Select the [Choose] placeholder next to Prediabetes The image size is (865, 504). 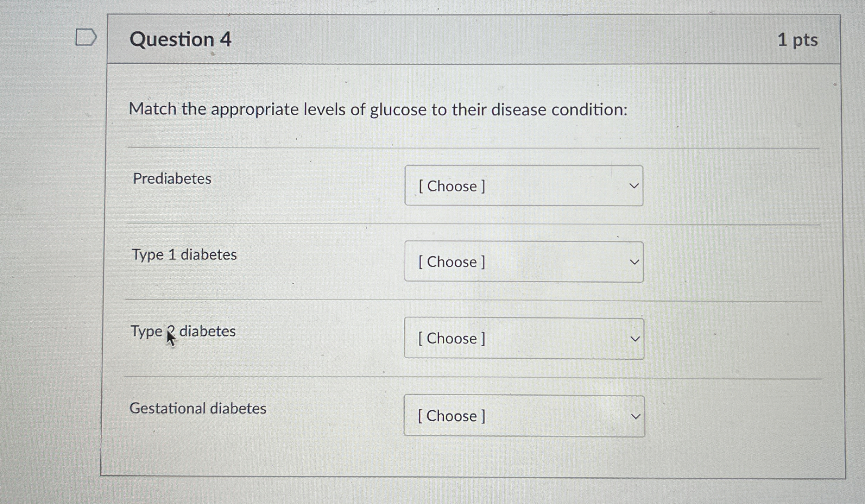(452, 187)
